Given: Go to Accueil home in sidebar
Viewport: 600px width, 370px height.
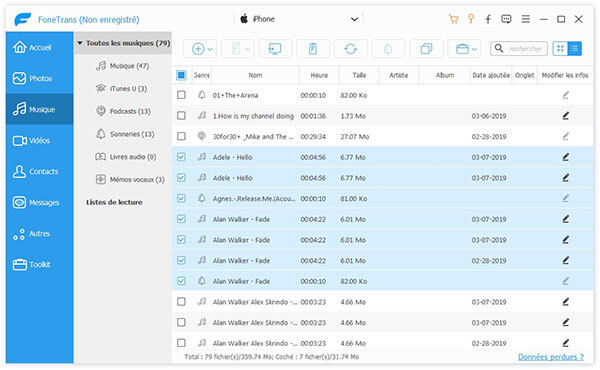Looking at the screenshot, I should click(39, 47).
